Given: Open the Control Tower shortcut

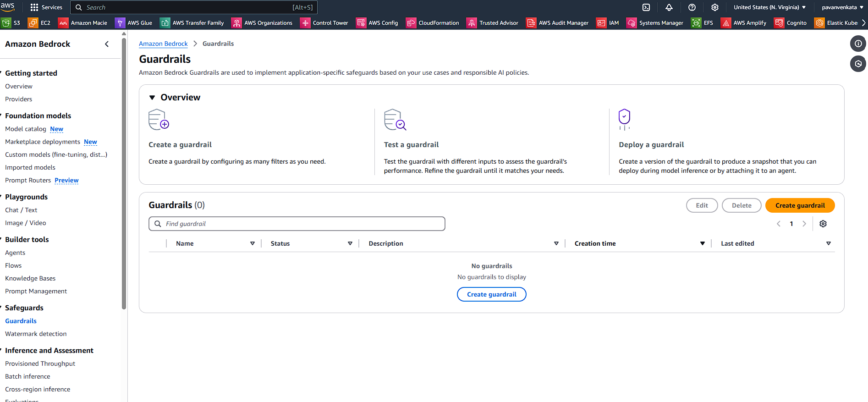Looking at the screenshot, I should 324,23.
